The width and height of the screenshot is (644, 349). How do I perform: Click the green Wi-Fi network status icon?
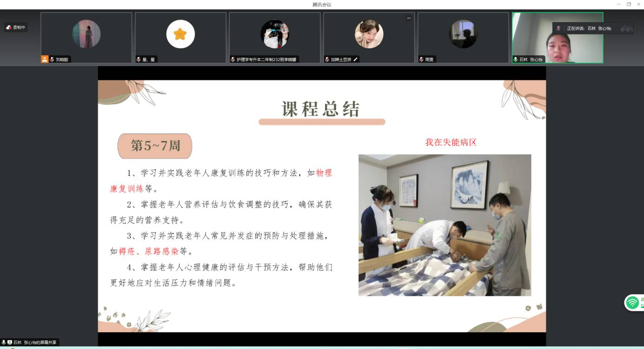(x=632, y=302)
